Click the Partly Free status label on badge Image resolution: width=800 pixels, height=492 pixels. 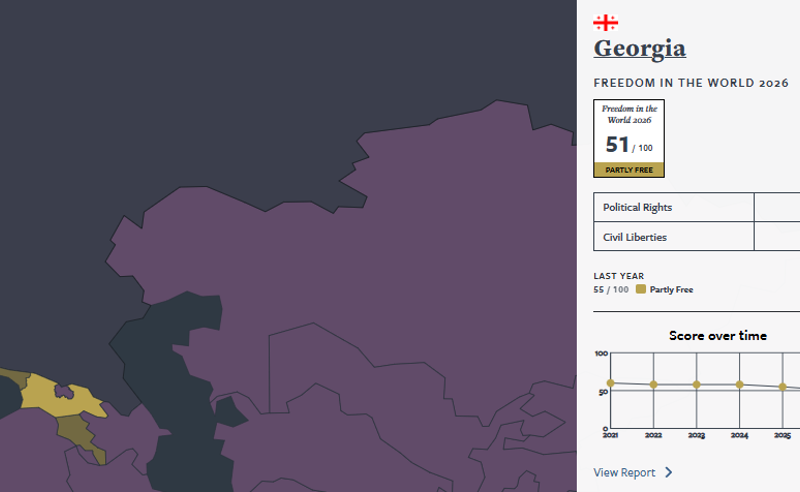pos(629,170)
